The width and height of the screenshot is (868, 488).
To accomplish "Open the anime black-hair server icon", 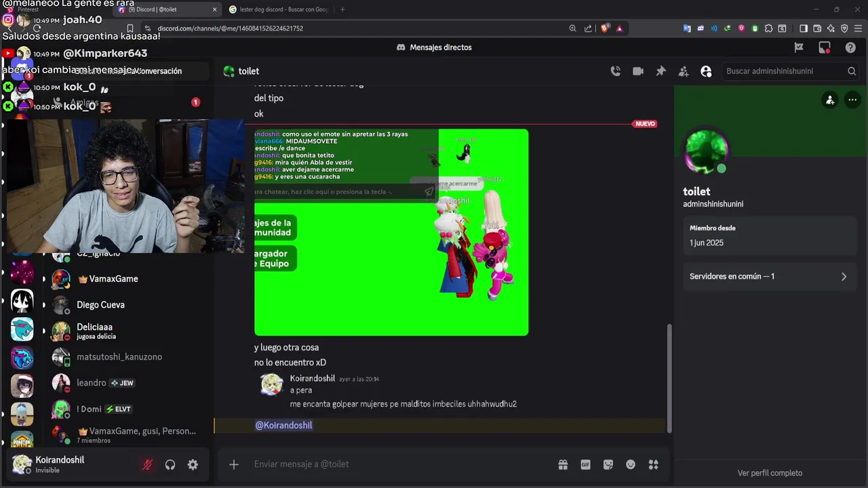I will (22, 301).
